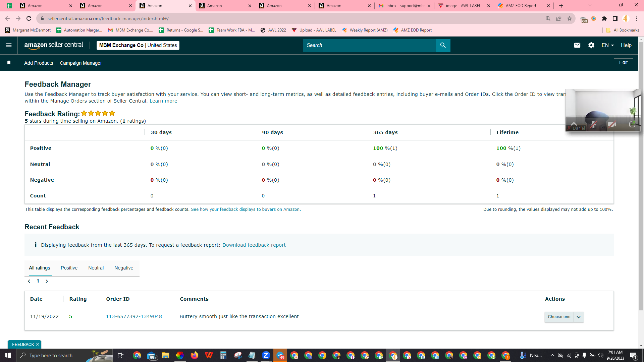644x362 pixels.
Task: Click the browser address bar
Action: pos(292,18)
